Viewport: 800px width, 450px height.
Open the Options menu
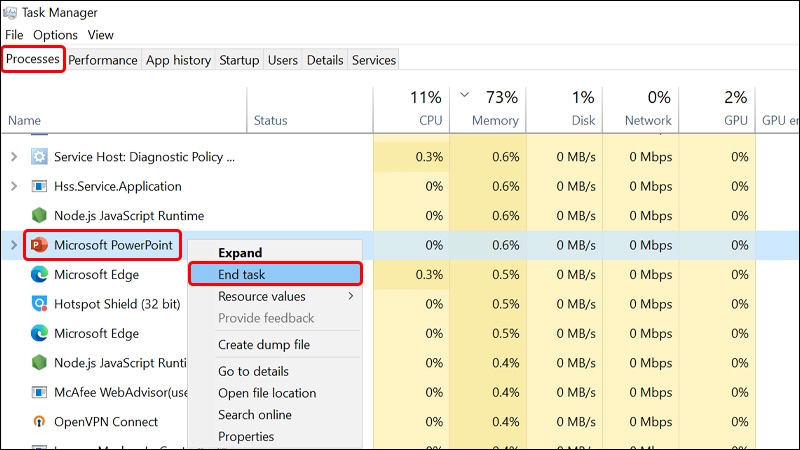point(56,35)
